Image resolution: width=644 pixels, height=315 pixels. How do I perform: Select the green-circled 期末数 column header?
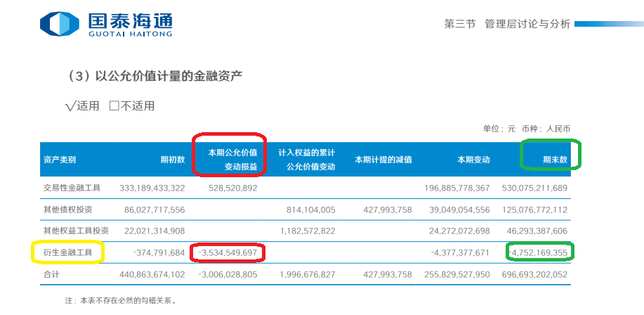pos(554,160)
